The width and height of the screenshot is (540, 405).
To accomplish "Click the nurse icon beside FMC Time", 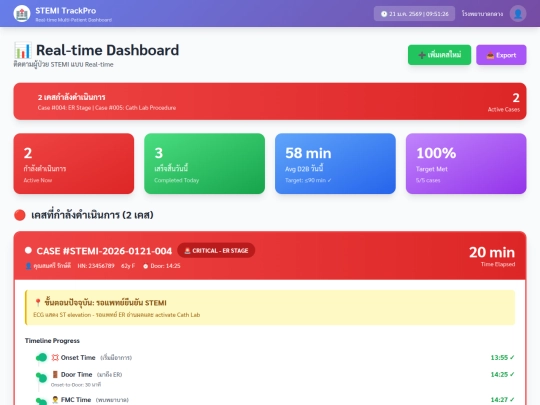I will click(x=55, y=399).
